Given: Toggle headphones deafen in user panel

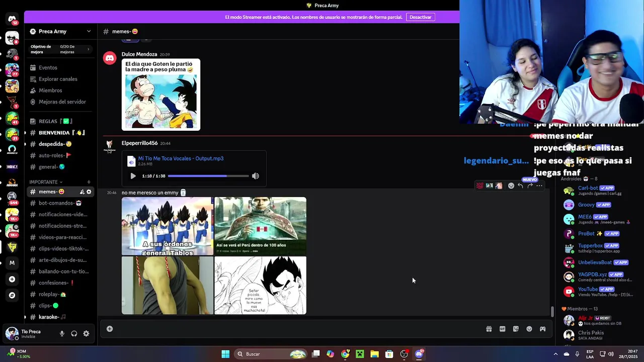Looking at the screenshot, I should point(74,333).
